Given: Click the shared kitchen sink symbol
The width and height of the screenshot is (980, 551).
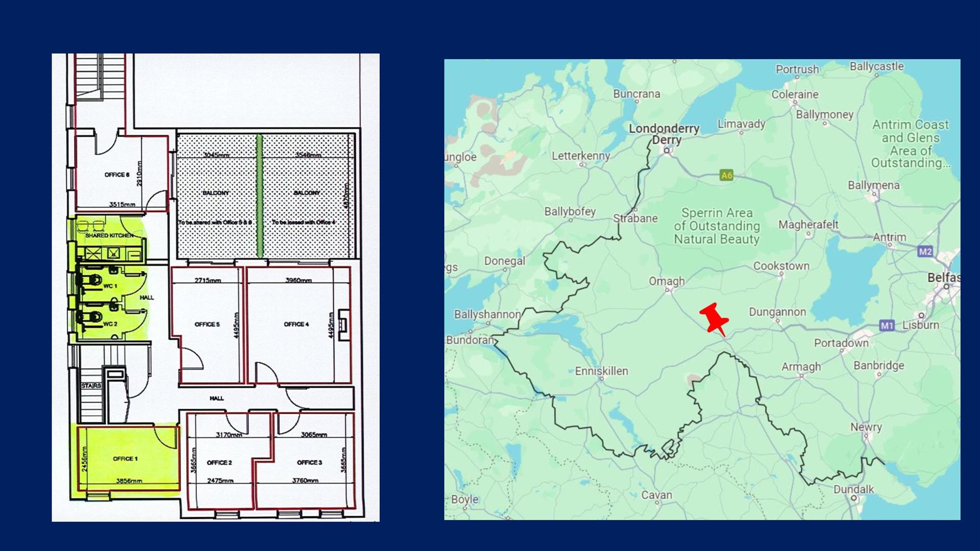Looking at the screenshot, I should 113,253.
